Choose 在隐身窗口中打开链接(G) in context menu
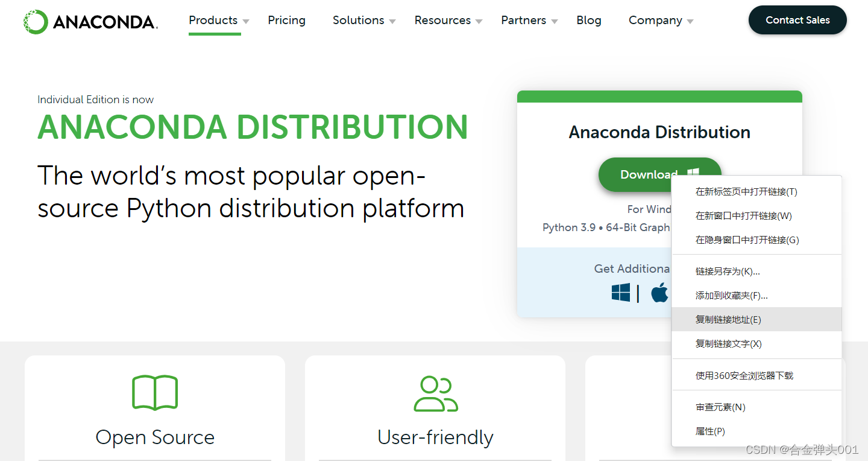The height and width of the screenshot is (461, 868). click(756, 240)
